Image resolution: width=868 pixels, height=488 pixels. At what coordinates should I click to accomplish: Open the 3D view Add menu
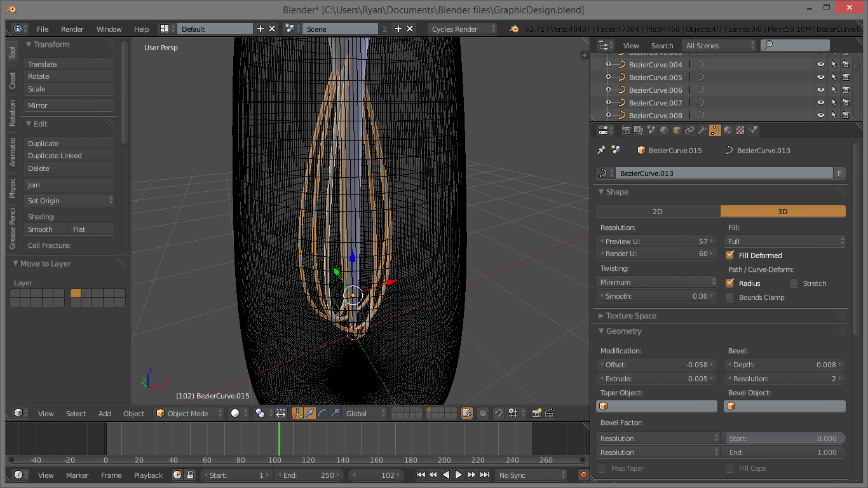(105, 414)
